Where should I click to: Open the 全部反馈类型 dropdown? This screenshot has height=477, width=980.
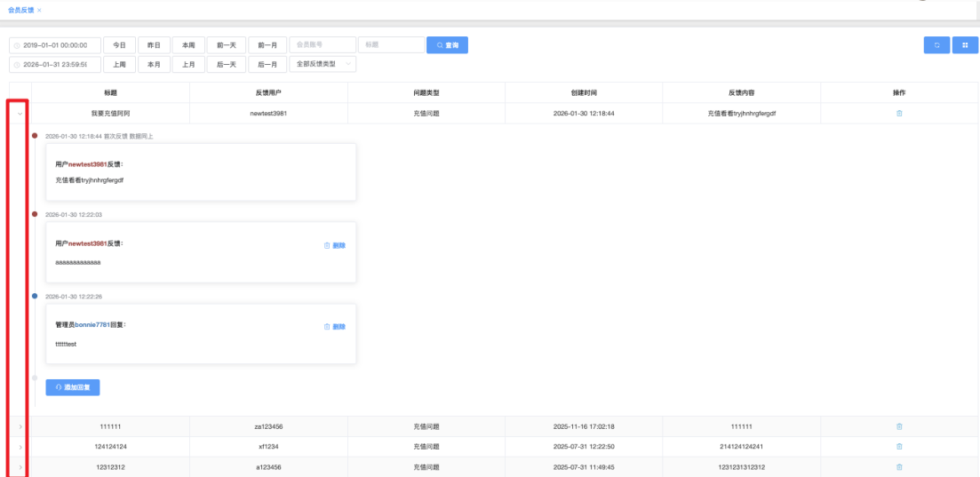click(323, 64)
